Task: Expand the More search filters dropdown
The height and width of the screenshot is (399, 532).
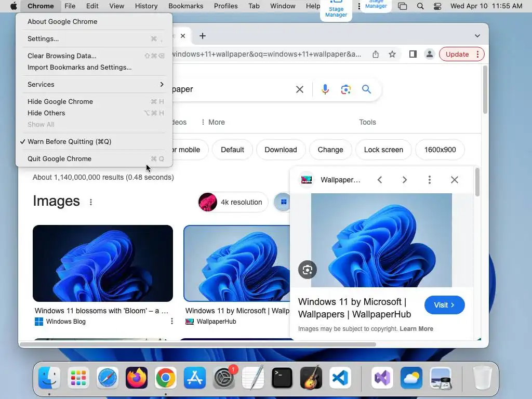Action: coord(213,122)
